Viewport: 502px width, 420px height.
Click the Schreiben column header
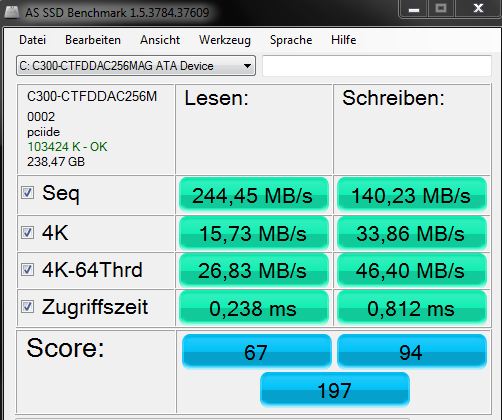coord(393,98)
